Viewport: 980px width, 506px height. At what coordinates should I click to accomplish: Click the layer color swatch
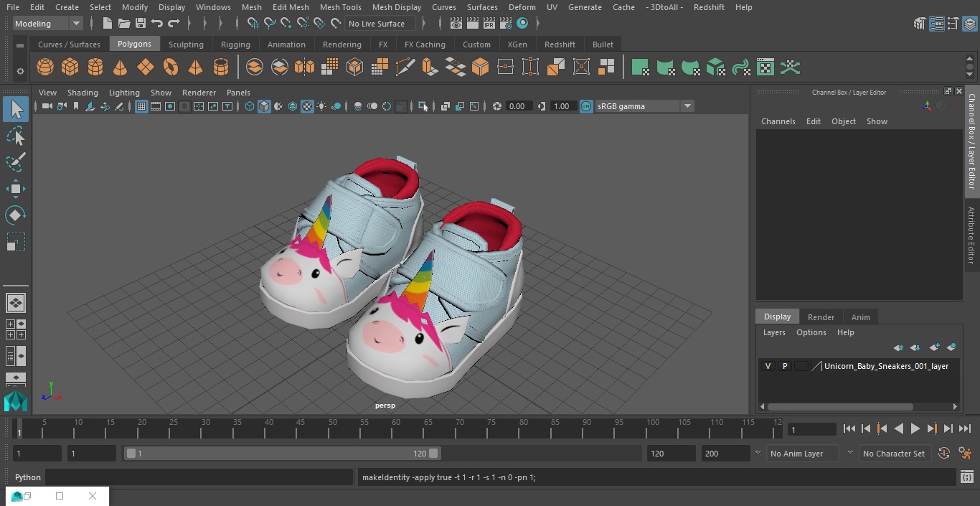point(801,366)
